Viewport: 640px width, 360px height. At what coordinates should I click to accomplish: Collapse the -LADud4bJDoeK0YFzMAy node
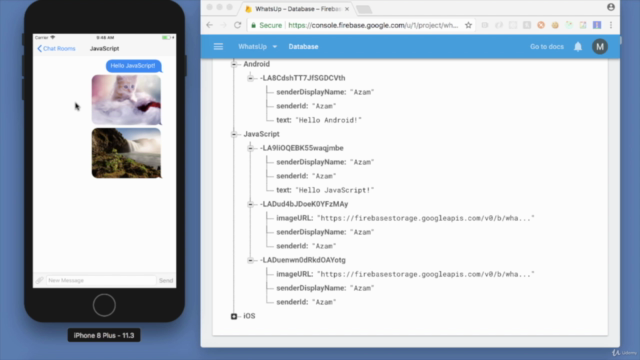250,204
